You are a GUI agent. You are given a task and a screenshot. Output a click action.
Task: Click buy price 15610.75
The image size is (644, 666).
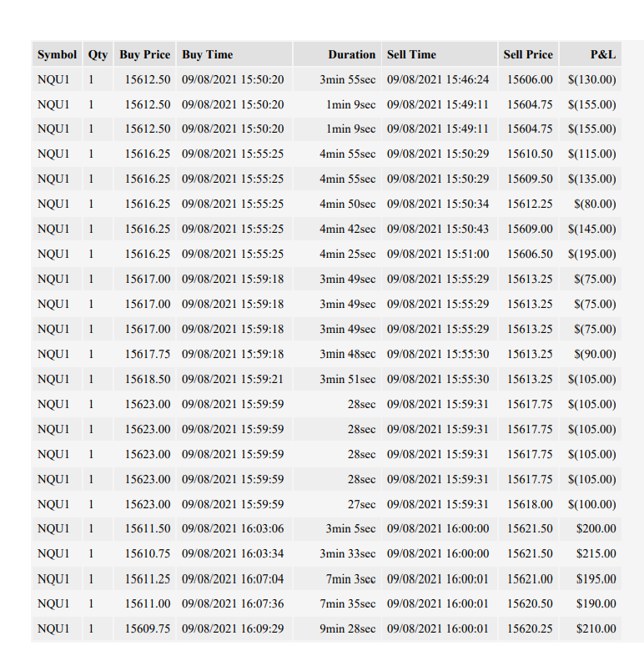(148, 553)
